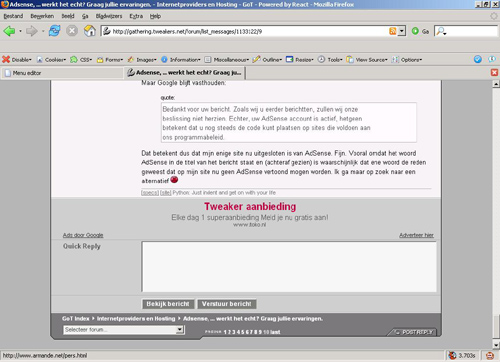Image resolution: width=500 pixels, height=362 pixels.
Task: Open the Tweaker aanbieding ad headline
Action: coord(250,207)
